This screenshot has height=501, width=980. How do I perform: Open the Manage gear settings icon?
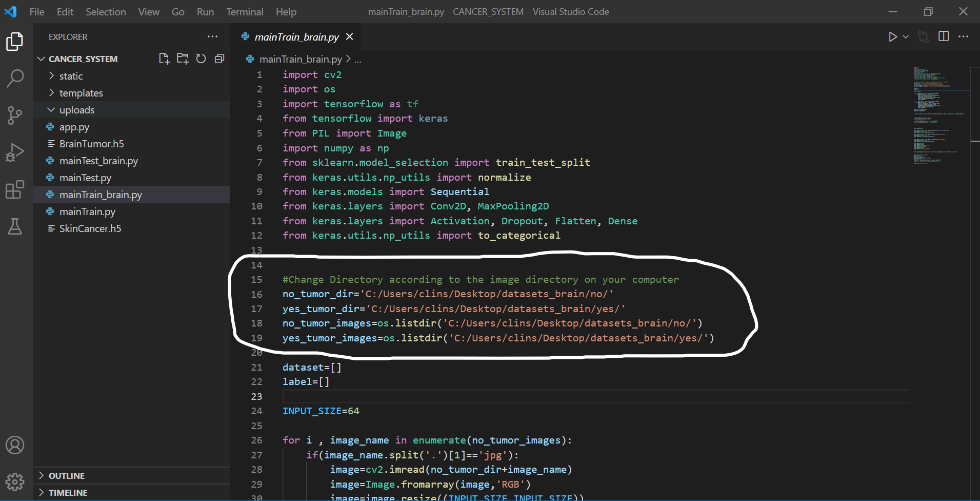15,482
